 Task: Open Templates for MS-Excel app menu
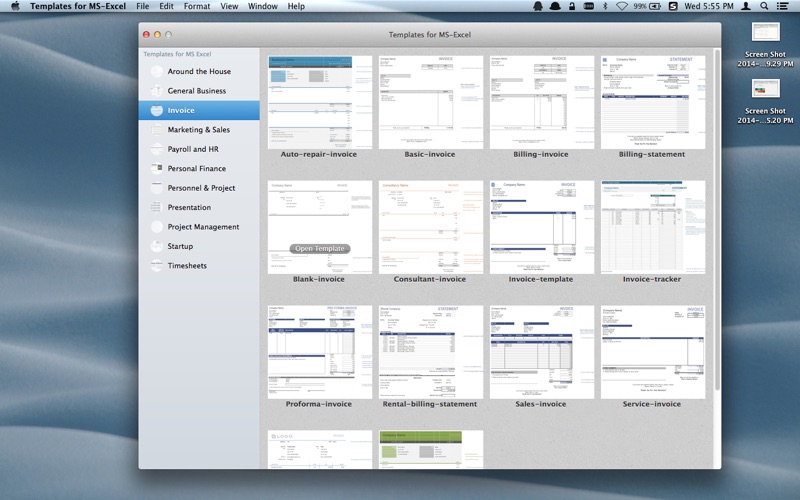(x=78, y=6)
